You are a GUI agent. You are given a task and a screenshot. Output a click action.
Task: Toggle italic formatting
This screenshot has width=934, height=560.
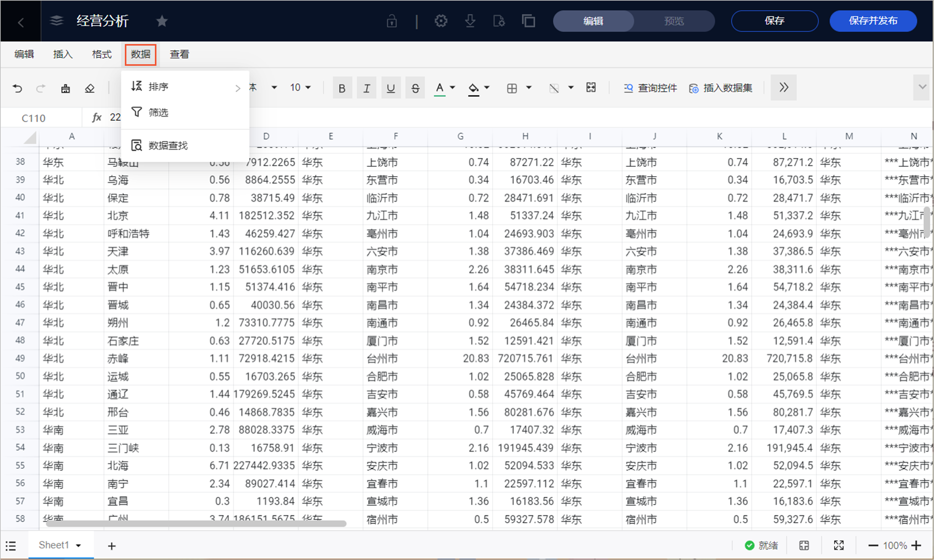point(366,88)
